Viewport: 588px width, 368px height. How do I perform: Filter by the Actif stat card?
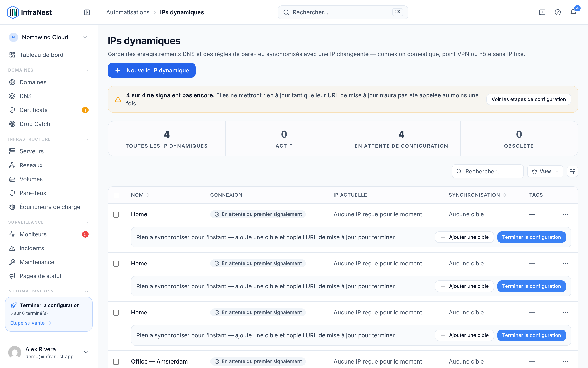point(284,139)
